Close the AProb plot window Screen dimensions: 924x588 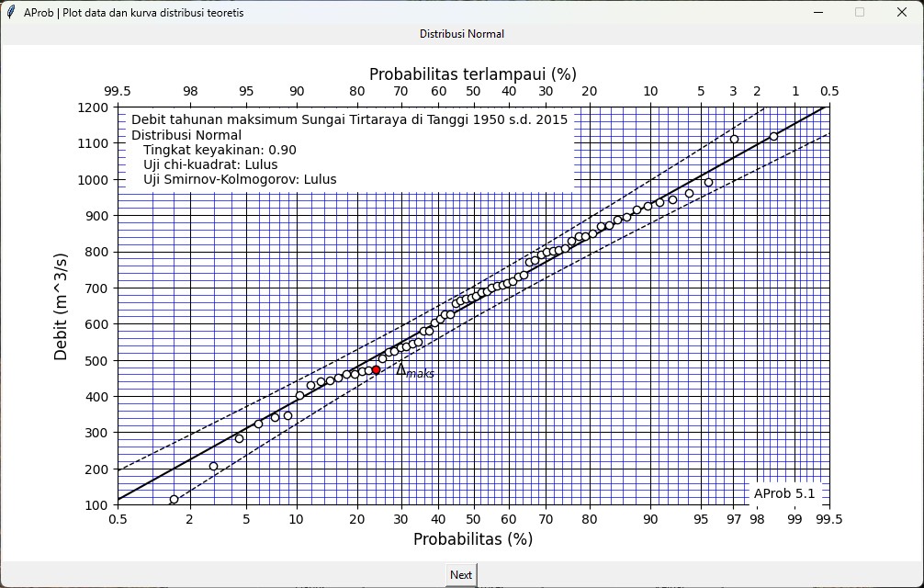tap(901, 13)
